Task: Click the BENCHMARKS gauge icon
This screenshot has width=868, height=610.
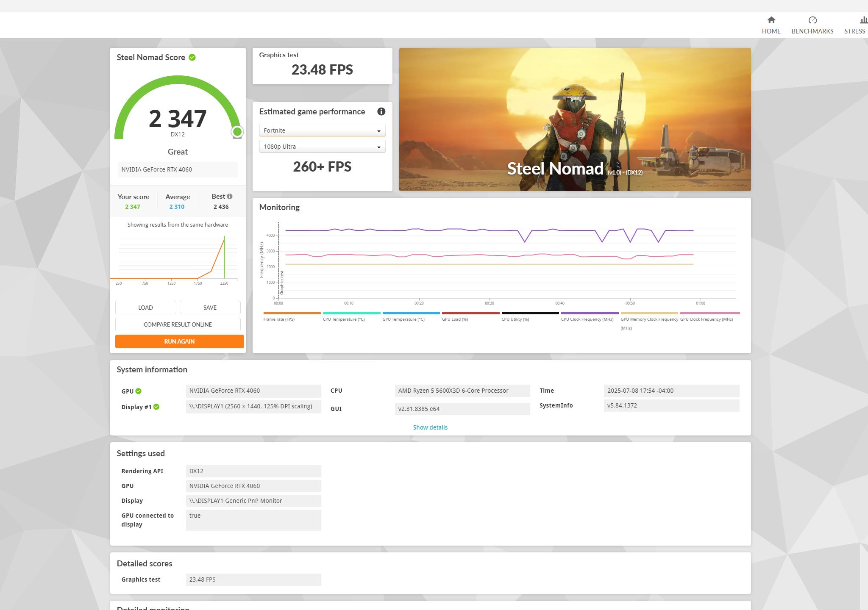Action: 812,20
